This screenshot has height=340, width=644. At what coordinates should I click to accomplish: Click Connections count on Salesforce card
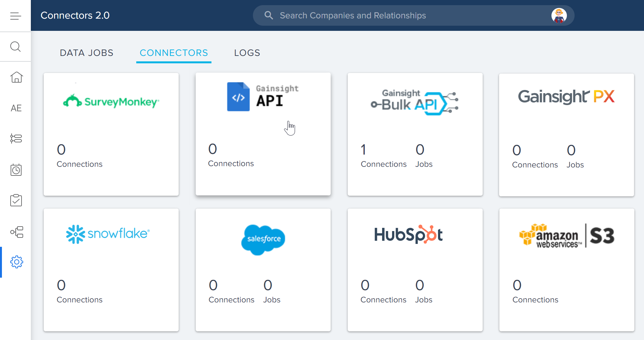click(231, 291)
